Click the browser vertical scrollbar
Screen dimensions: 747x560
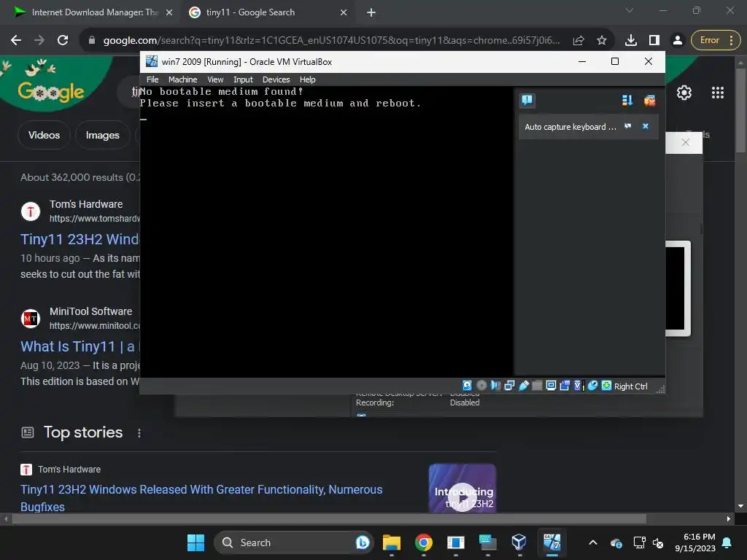(740, 111)
